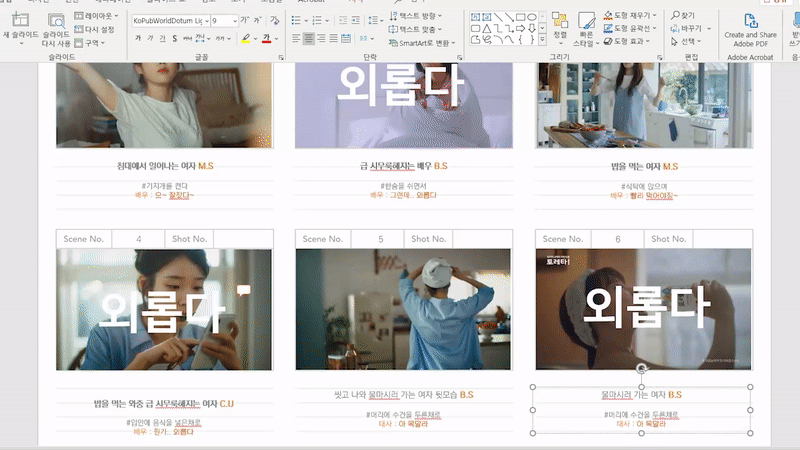This screenshot has height=450, width=800.
Task: Select the rounded rectangle shape
Action: [475, 28]
